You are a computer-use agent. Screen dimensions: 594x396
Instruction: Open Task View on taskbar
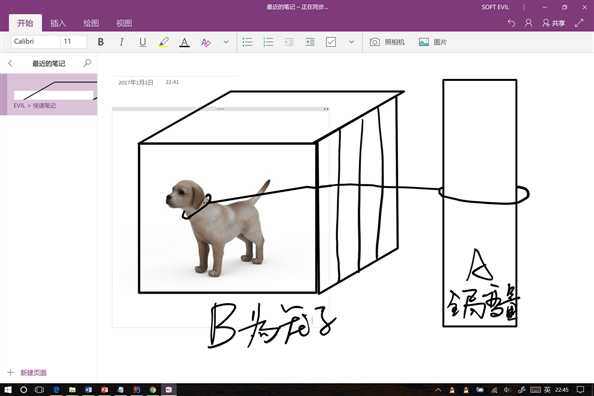pyautogui.click(x=39, y=390)
